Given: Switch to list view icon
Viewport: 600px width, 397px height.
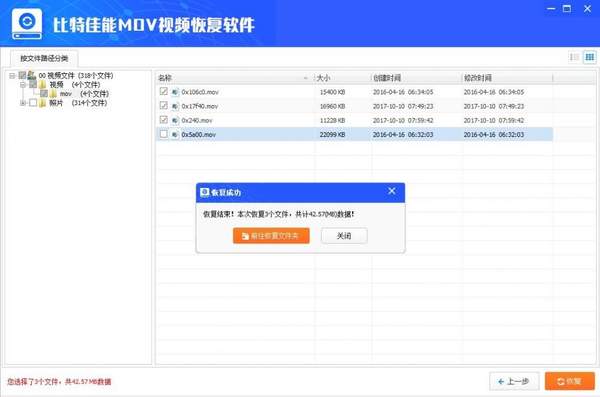Looking at the screenshot, I should [x=574, y=57].
